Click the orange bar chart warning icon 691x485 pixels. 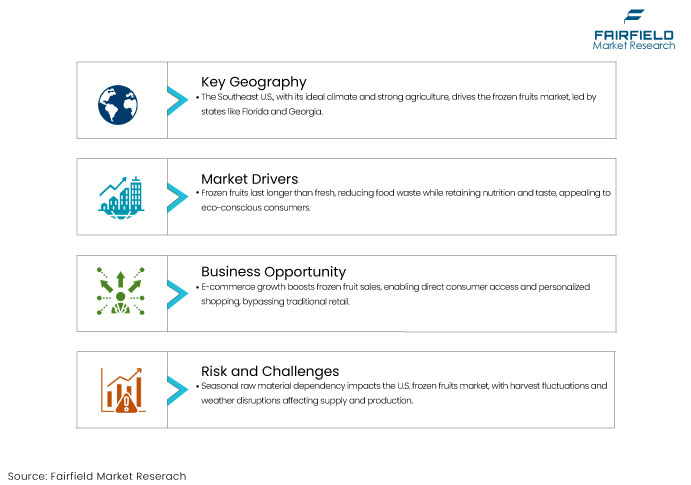(123, 390)
